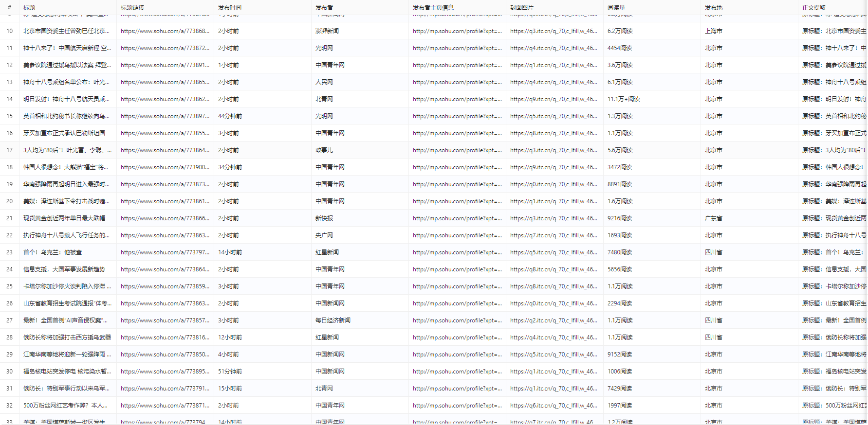The height and width of the screenshot is (425, 868).
Task: Select title cell 山东省教育招生考试院通报"体考
Action: click(67, 303)
